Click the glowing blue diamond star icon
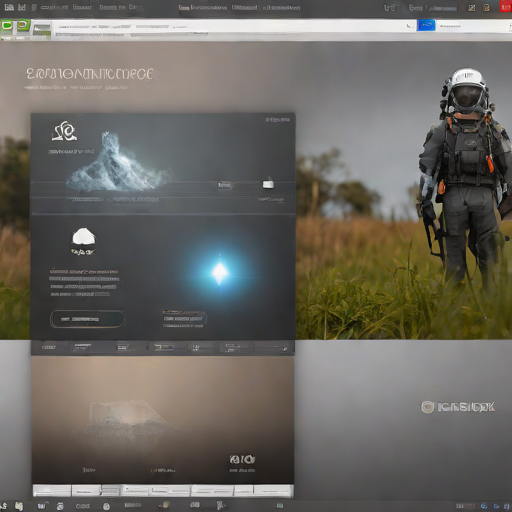This screenshot has width=512, height=512. (x=220, y=273)
